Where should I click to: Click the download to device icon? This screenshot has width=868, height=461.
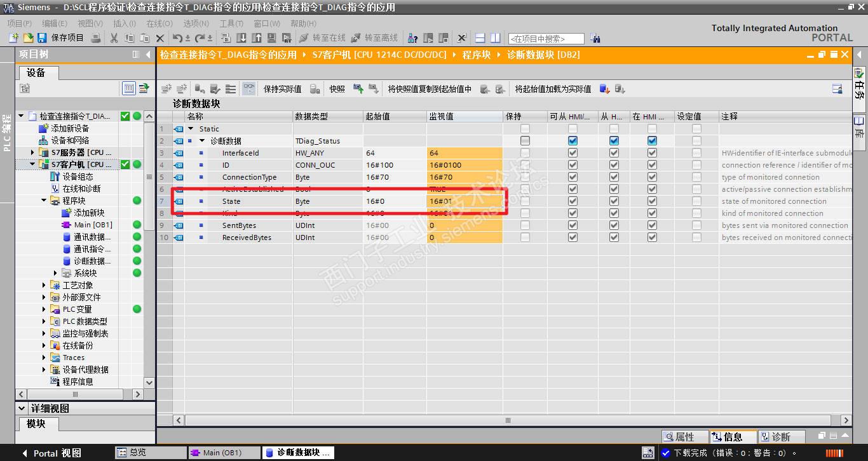tap(241, 38)
